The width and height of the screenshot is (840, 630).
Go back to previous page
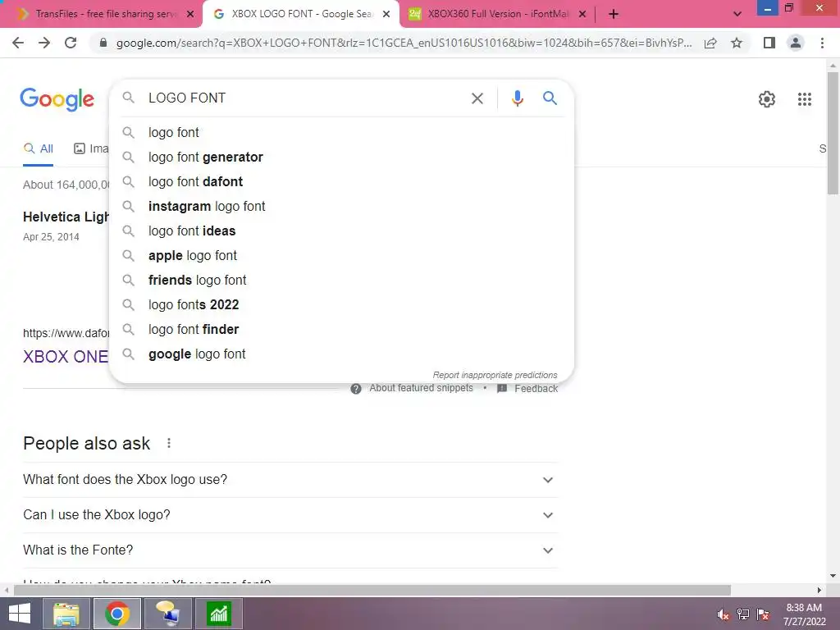tap(18, 43)
